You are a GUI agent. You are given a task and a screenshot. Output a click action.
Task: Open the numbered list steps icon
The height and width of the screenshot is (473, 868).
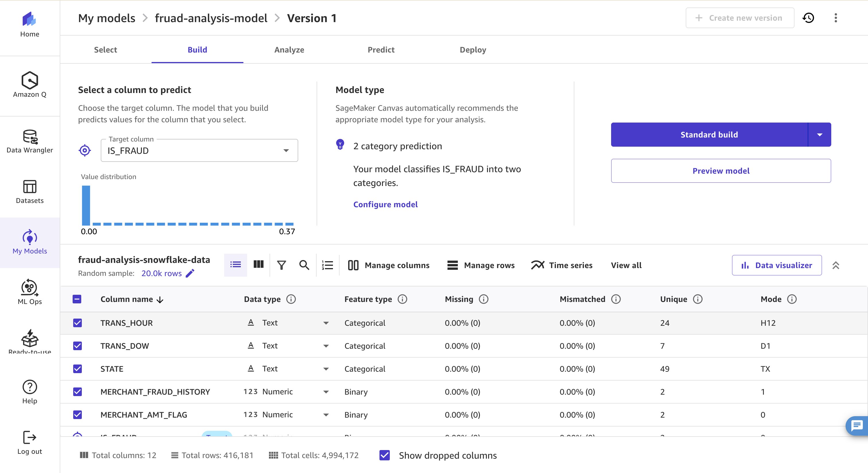click(327, 265)
